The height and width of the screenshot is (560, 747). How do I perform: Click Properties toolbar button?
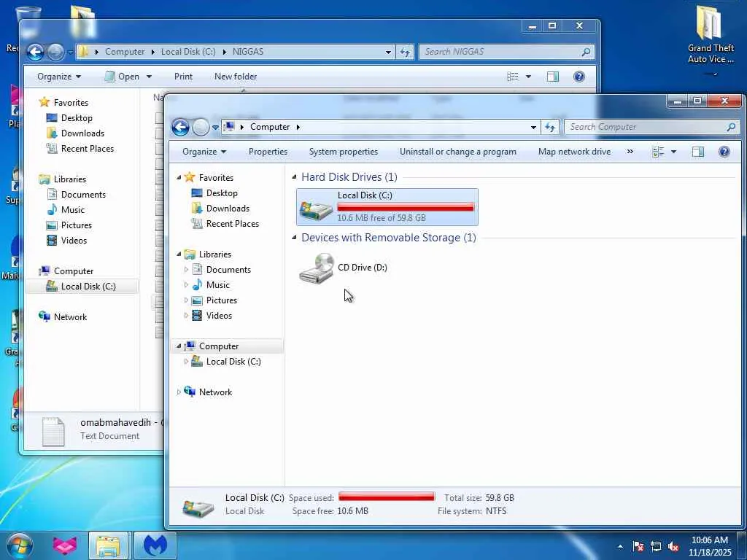point(268,152)
